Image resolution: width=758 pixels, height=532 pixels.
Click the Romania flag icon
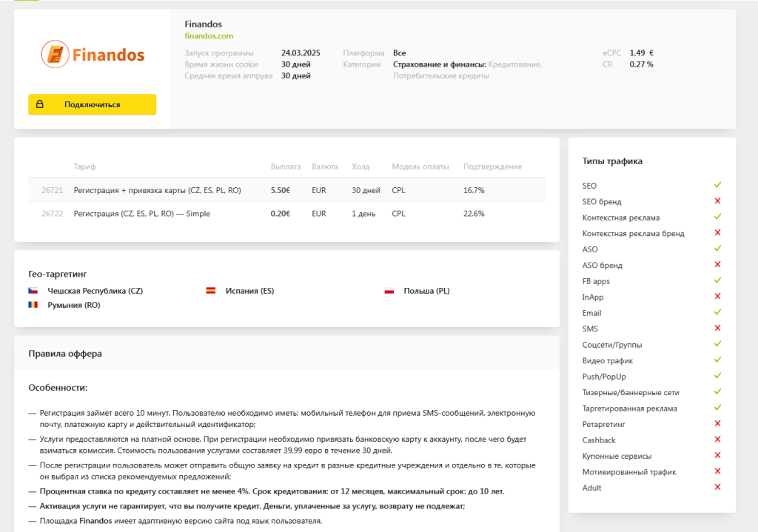click(x=33, y=305)
